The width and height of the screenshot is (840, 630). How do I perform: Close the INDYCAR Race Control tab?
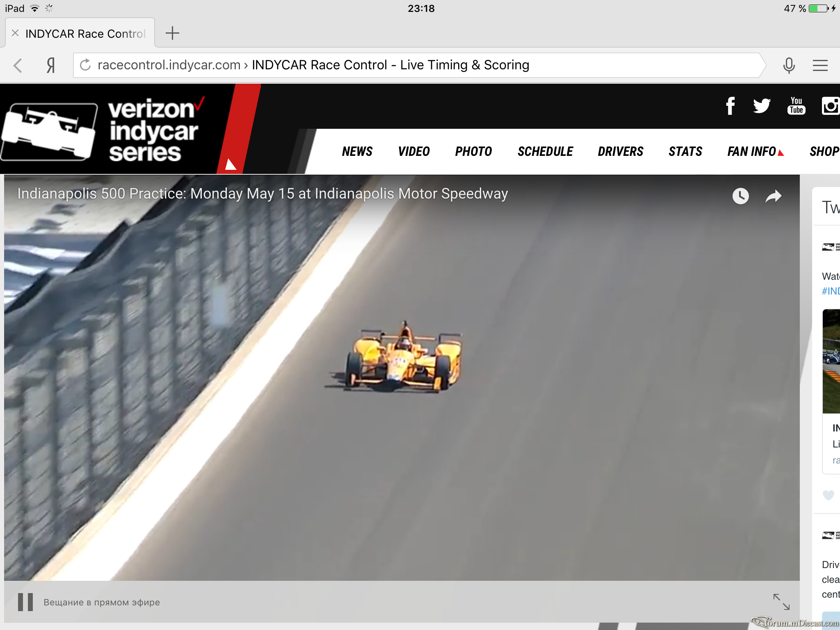[15, 33]
